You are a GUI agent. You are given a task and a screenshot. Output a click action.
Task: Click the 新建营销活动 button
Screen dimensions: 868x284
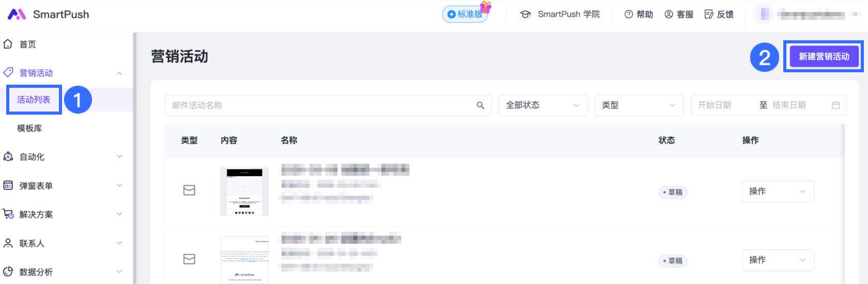coord(824,56)
